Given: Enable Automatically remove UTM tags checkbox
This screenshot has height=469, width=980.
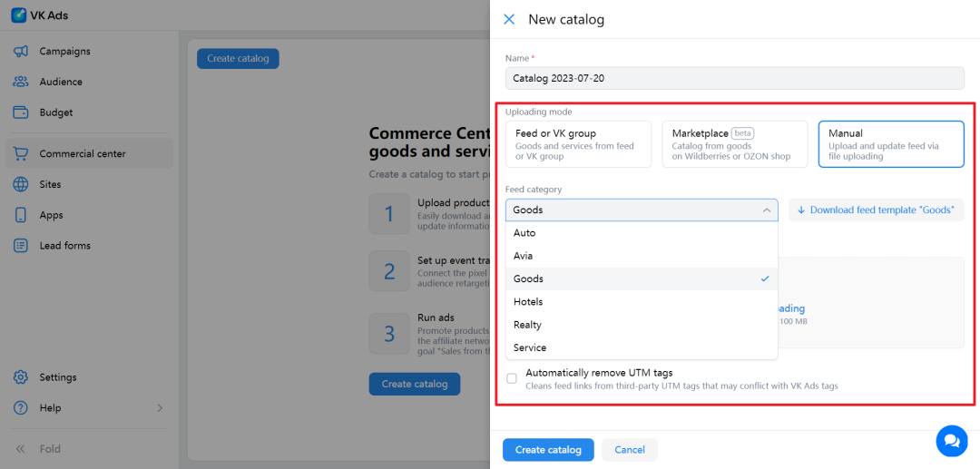Looking at the screenshot, I should tap(512, 378).
